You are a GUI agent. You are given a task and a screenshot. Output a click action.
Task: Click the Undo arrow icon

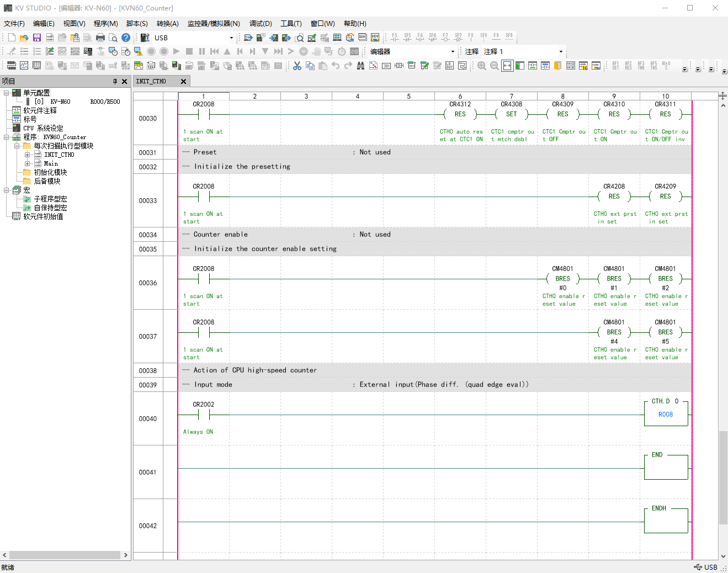tap(336, 66)
